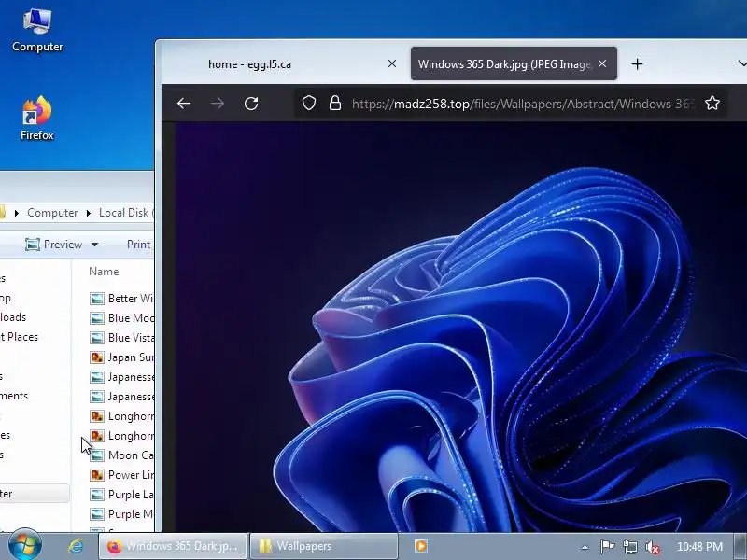Click the muted volume tray icon
Image resolution: width=747 pixels, height=560 pixels.
[652, 547]
